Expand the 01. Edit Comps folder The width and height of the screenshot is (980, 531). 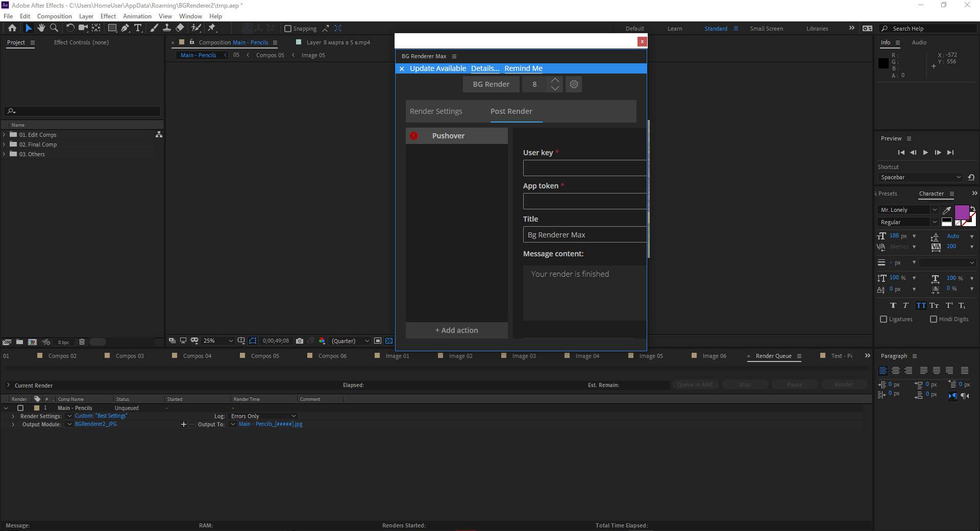(4, 135)
